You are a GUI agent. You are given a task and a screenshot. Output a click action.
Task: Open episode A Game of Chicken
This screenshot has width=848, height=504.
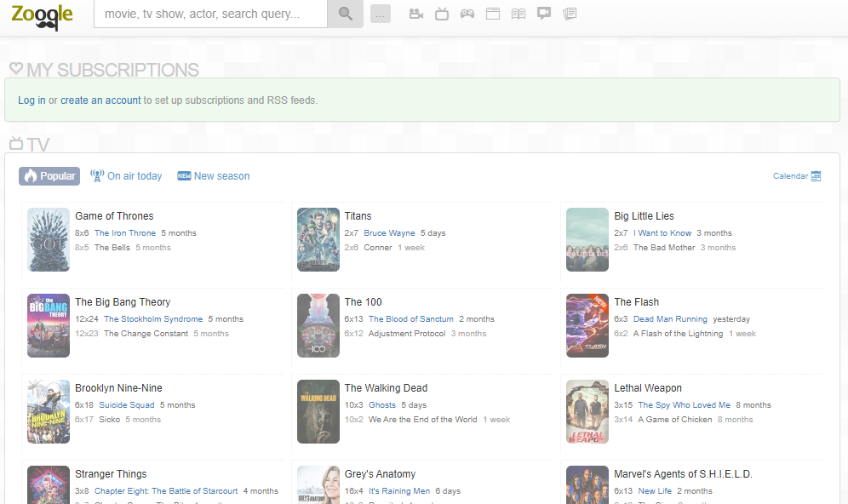675,419
